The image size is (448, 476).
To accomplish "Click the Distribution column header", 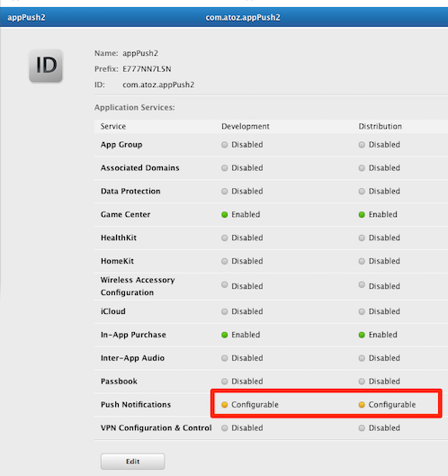I will pyautogui.click(x=380, y=126).
